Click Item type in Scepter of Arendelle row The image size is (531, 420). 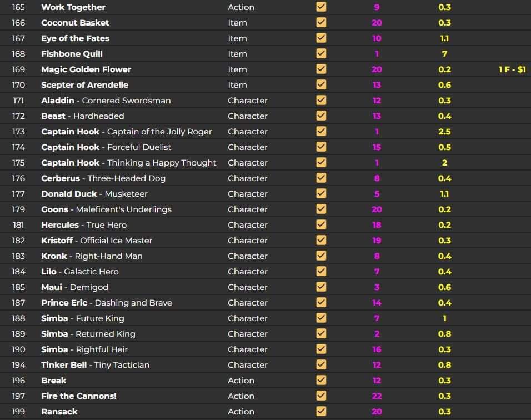point(237,85)
